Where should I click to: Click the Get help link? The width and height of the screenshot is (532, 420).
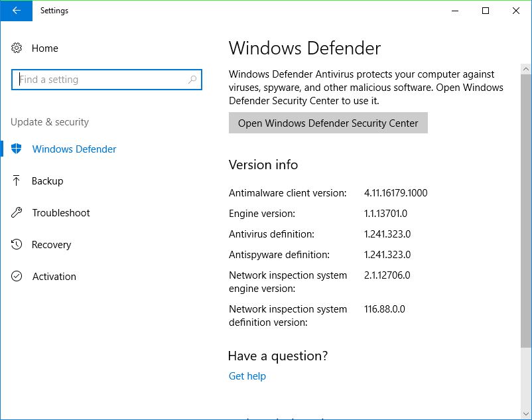[247, 376]
